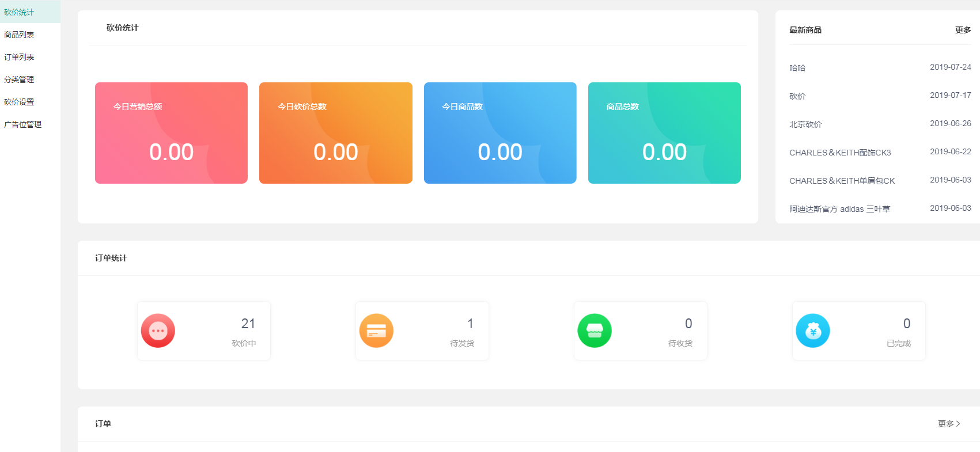Navigate to 广告位管理 in the sidebar
Viewport: 980px width, 452px height.
point(30,124)
